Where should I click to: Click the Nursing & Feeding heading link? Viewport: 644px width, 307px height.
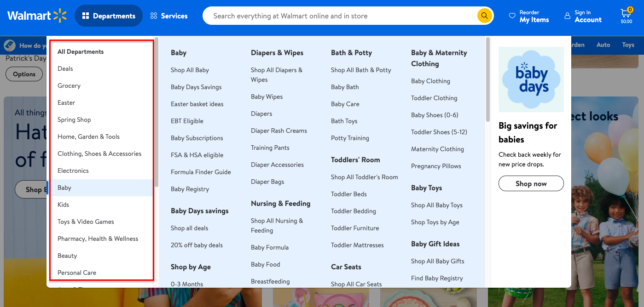(x=280, y=203)
